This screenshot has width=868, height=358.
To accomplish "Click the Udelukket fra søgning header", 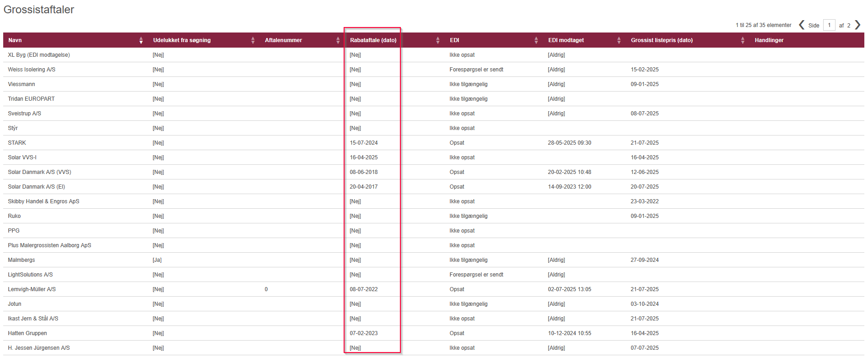I will coord(182,40).
